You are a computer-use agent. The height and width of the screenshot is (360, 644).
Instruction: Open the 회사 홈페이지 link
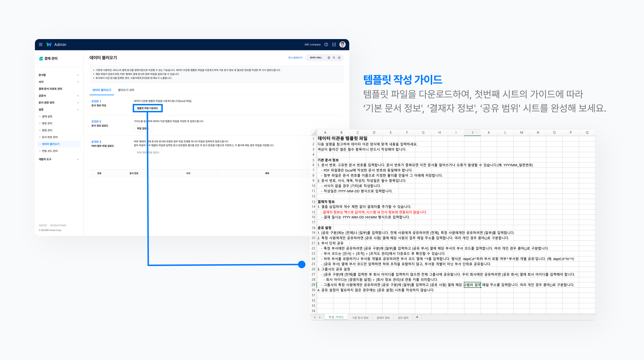pyautogui.click(x=295, y=58)
